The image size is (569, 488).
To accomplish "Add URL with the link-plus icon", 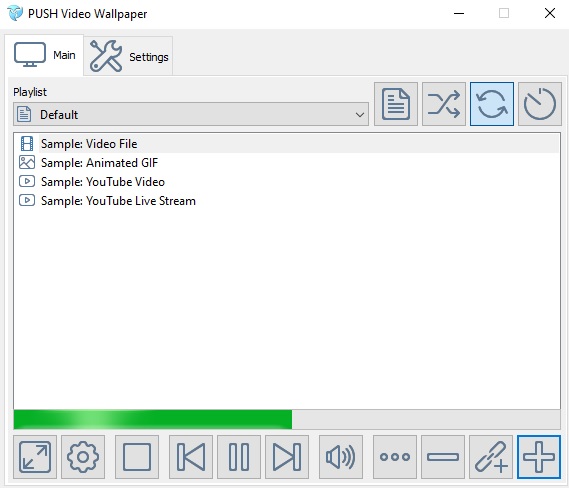I will (x=491, y=457).
